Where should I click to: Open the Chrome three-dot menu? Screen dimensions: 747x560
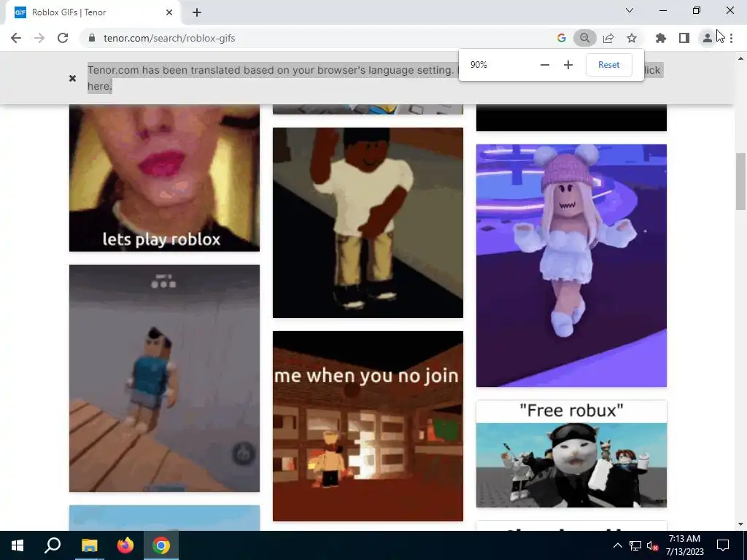click(731, 38)
